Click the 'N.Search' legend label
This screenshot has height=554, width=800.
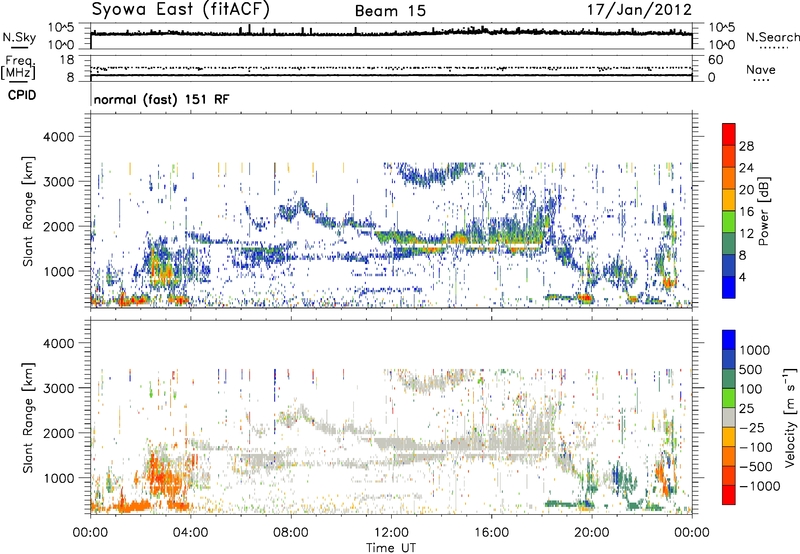(773, 37)
